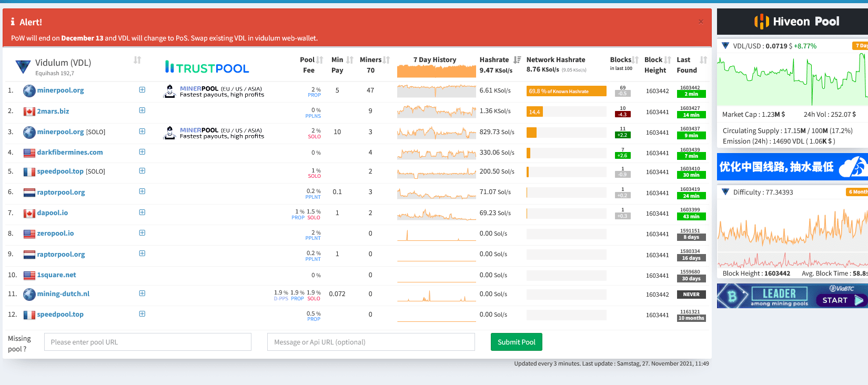
Task: Click Canada flag next to 2mars.biz
Action: pos(29,112)
